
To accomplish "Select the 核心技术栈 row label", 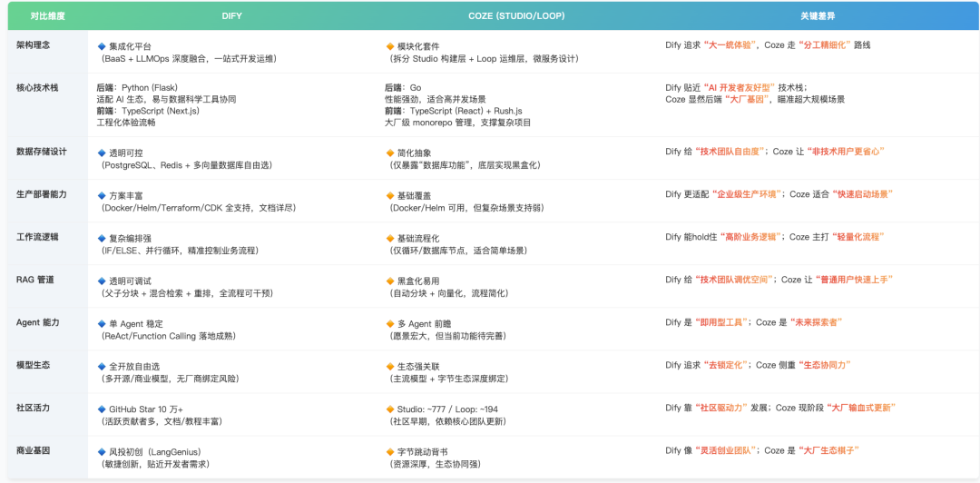I will pos(36,87).
